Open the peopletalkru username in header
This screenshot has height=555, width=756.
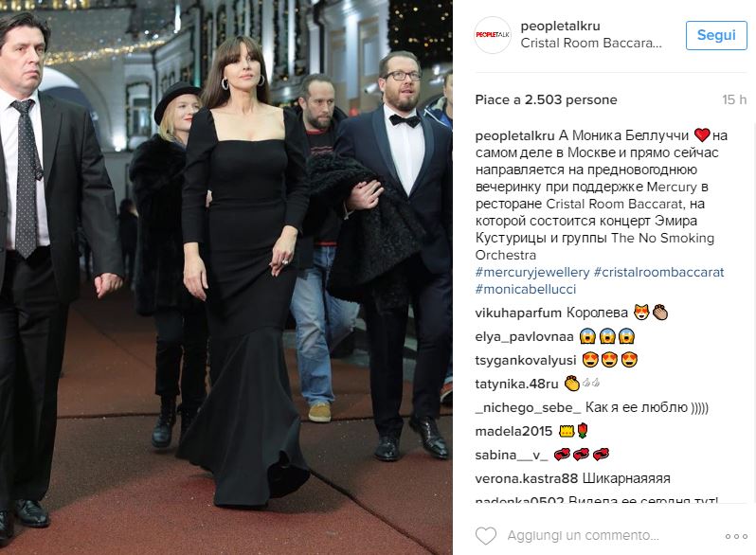coord(560,26)
